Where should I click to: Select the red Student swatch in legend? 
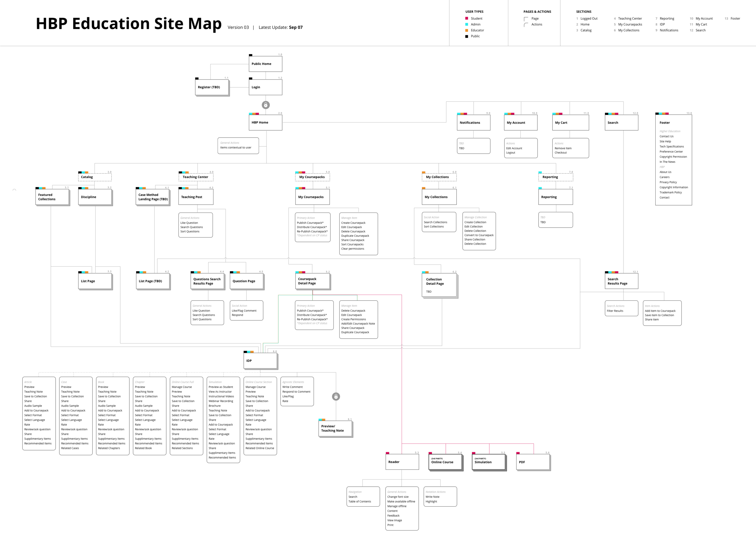466,18
